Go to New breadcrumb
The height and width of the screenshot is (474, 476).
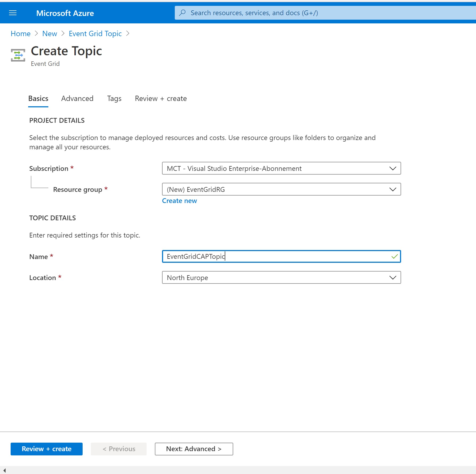[x=50, y=34]
